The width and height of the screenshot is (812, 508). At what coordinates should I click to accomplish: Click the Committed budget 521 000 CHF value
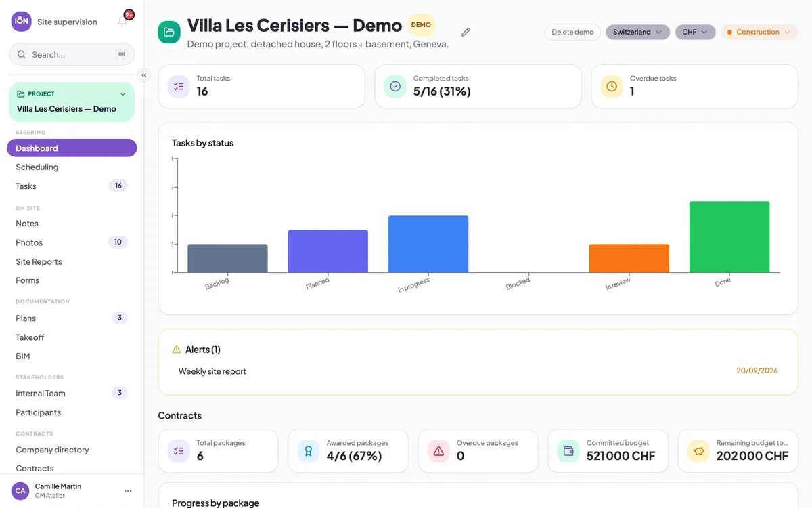tap(621, 456)
